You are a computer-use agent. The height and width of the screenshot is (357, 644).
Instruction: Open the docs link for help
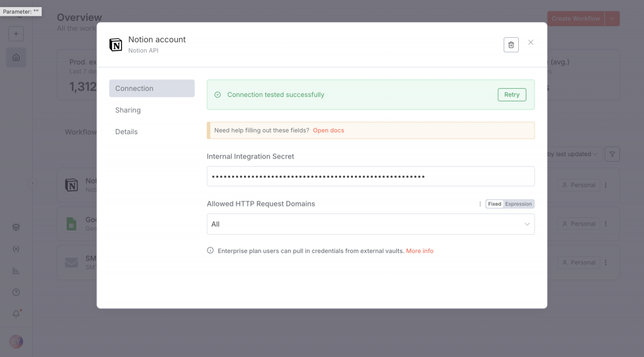[328, 130]
